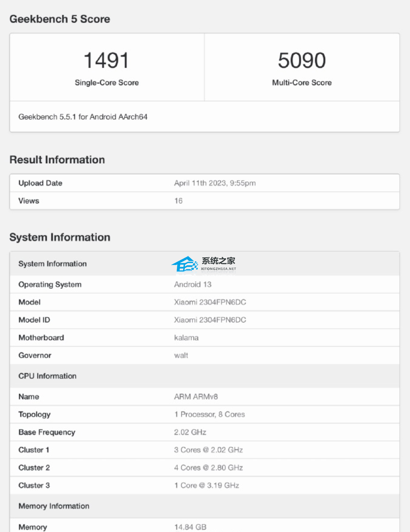Select the date "April 11th 2023, 9:55pm"
The image size is (410, 532).
pos(215,183)
